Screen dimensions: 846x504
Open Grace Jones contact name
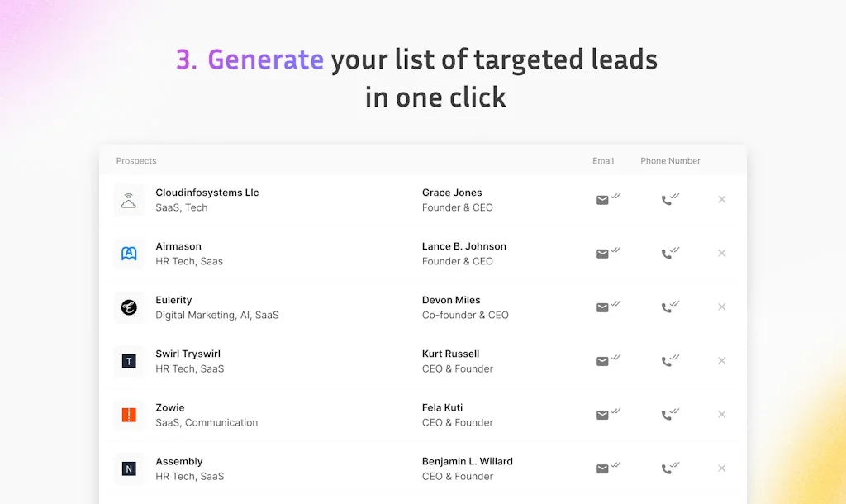click(452, 193)
